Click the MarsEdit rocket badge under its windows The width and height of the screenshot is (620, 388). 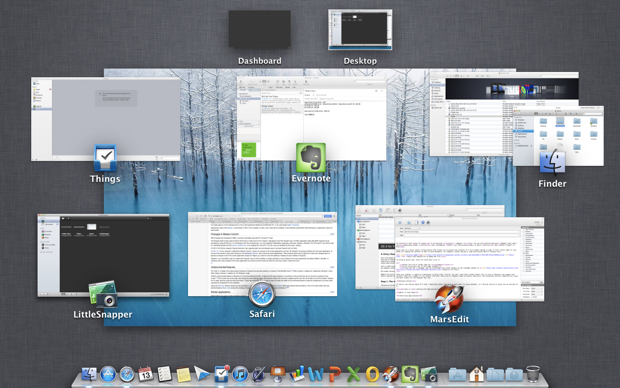449,299
